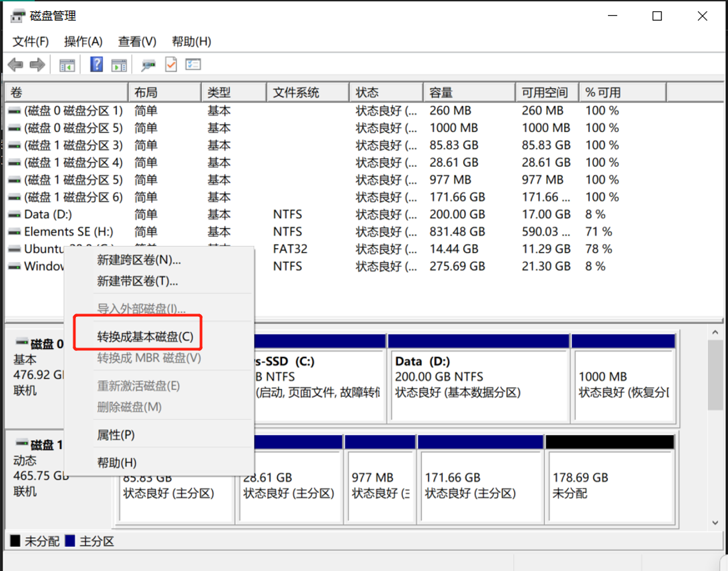Open the 帮助(H) menu in the menu bar
This screenshot has height=571, width=728.
(191, 42)
